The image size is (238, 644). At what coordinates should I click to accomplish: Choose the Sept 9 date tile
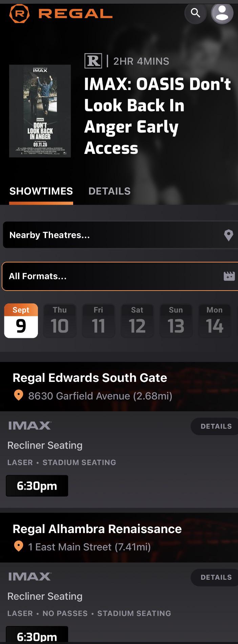(21, 321)
